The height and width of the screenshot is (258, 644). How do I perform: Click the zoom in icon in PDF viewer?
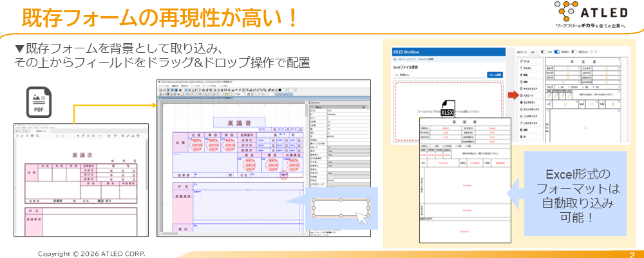coord(93,136)
